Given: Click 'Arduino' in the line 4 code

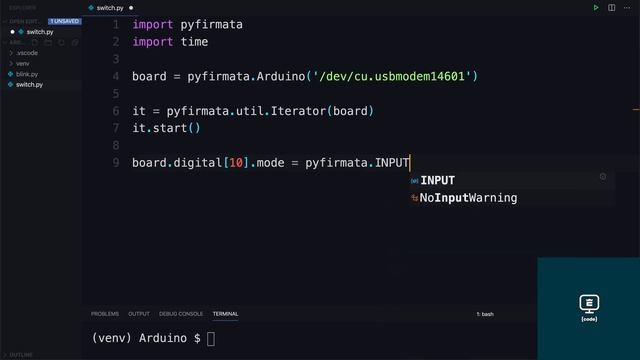Looking at the screenshot, I should [x=281, y=76].
